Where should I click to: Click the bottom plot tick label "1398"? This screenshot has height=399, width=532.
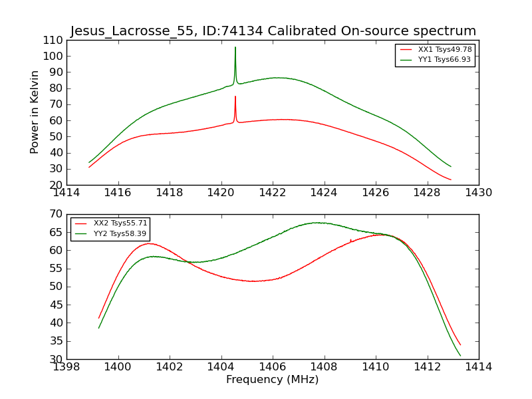pyautogui.click(x=66, y=367)
